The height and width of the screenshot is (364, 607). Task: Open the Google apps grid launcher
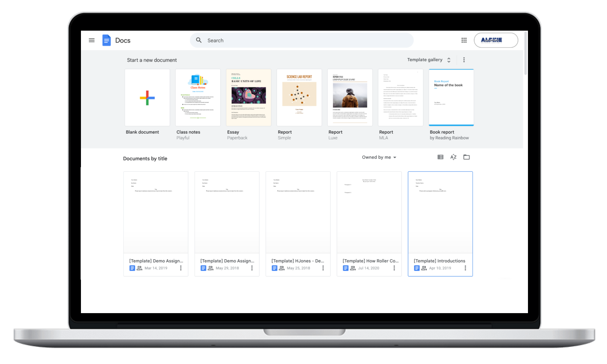[464, 40]
